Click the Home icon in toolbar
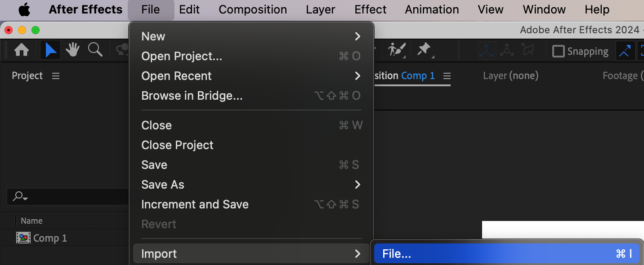Image resolution: width=644 pixels, height=265 pixels. tap(22, 50)
